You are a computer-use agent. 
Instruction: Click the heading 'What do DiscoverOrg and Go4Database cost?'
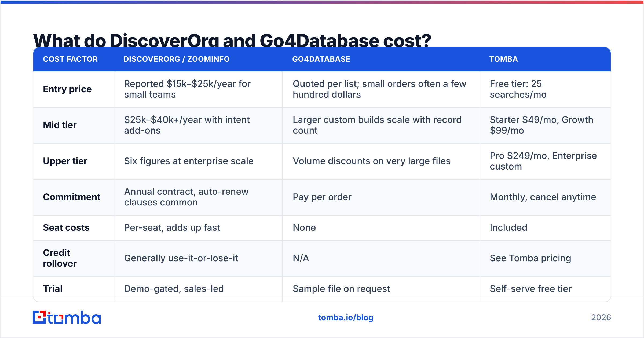point(232,40)
